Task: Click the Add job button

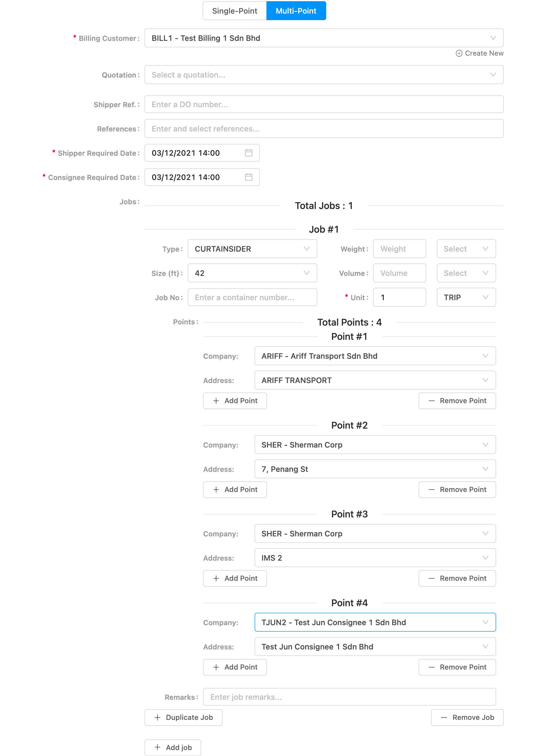Action: tap(173, 747)
